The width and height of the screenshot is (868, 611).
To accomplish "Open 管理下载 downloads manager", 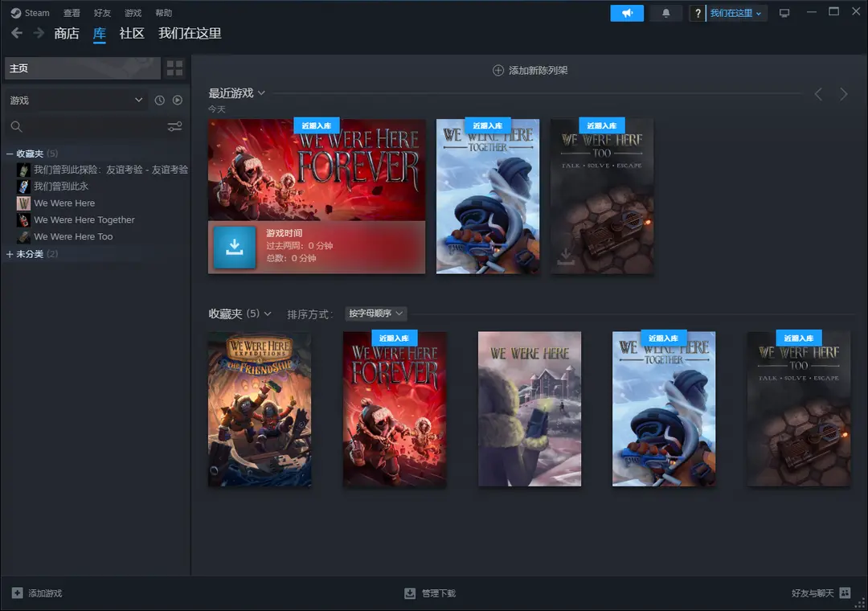I will 430,593.
